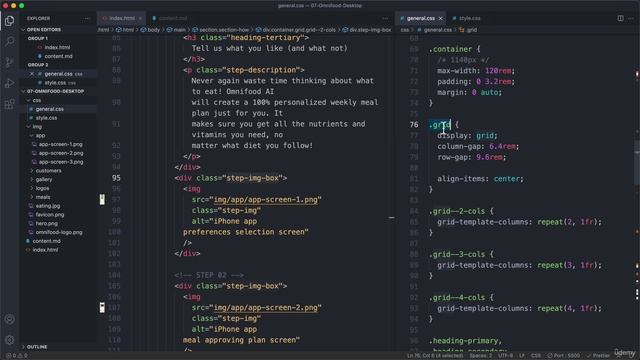640x360 pixels.
Task: Open app-screen-2.png in file tree
Action: click(61, 153)
